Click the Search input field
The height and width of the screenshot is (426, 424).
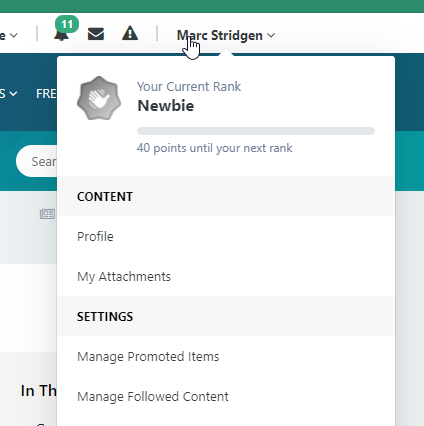pos(36,161)
